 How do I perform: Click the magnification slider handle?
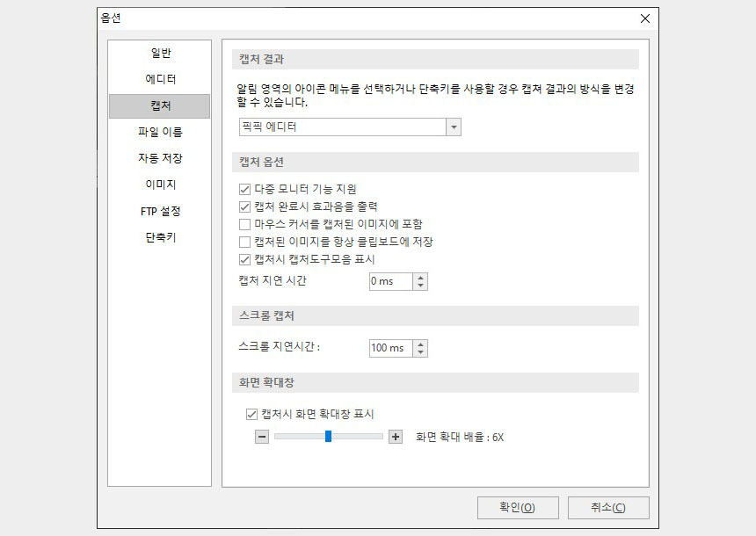[x=328, y=436]
